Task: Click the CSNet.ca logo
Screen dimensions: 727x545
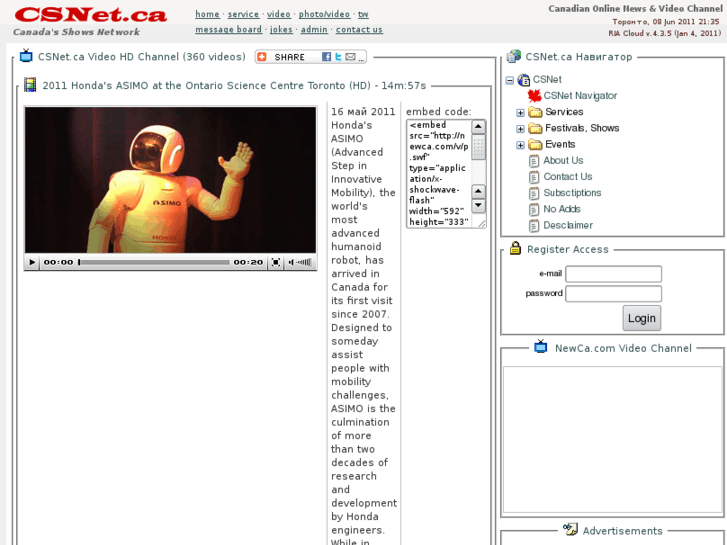Action: coord(90,15)
